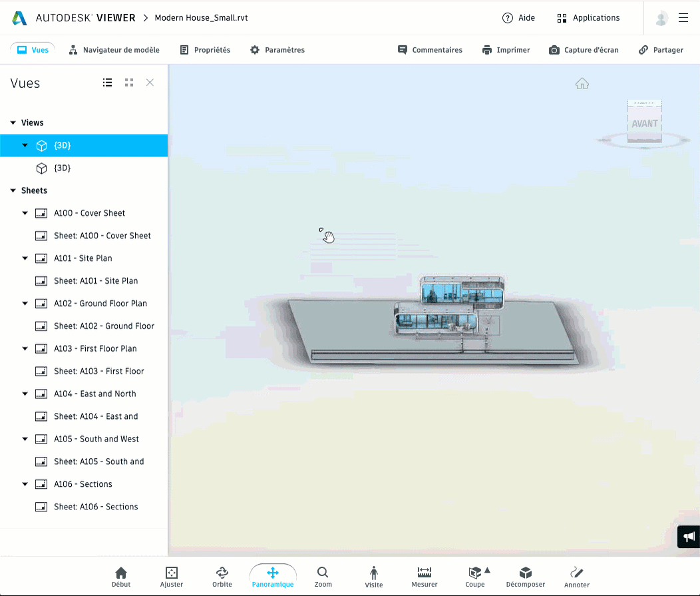Viewport: 700px width, 596px height.
Task: Click sheet icon next to A106 - Sections
Action: [41, 484]
